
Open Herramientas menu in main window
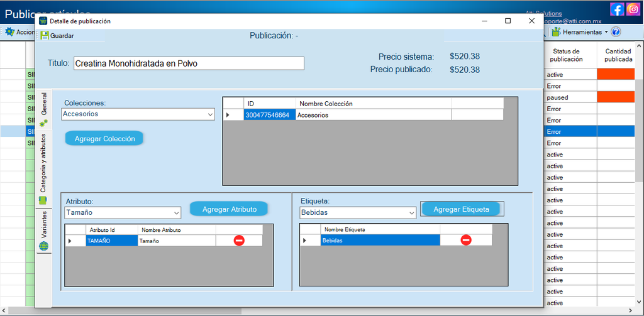(579, 32)
